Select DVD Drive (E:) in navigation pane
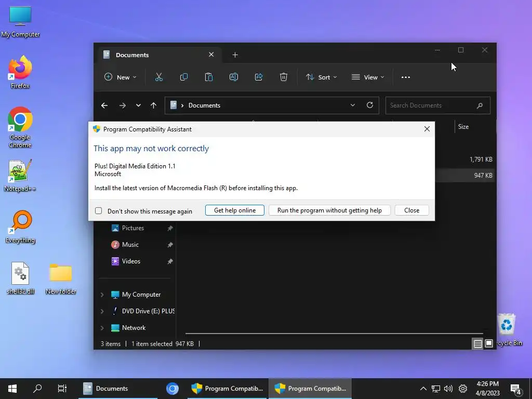Viewport: 532px width, 399px height. tap(148, 311)
